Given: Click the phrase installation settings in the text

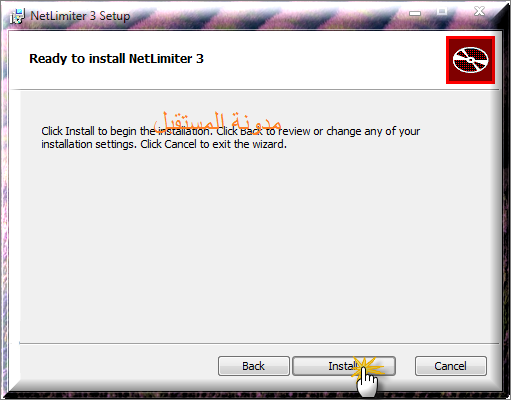Looking at the screenshot, I should click(89, 144).
